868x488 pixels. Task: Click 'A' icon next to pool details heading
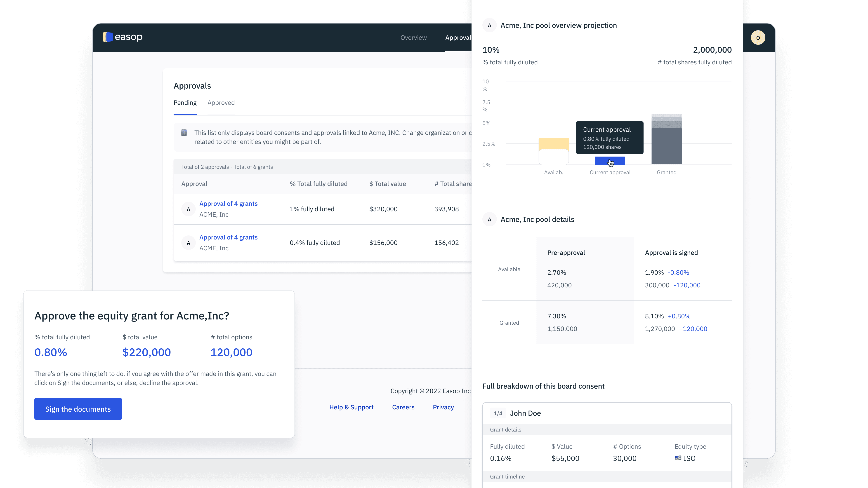click(x=489, y=220)
